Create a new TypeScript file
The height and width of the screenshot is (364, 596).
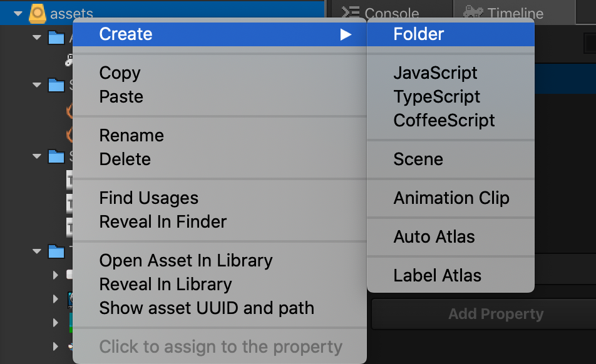coord(451,96)
